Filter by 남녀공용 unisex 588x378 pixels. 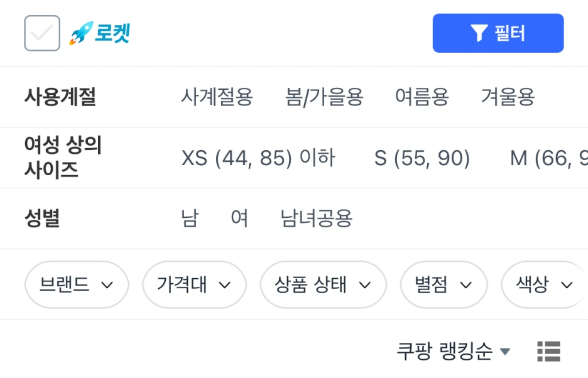click(x=317, y=219)
